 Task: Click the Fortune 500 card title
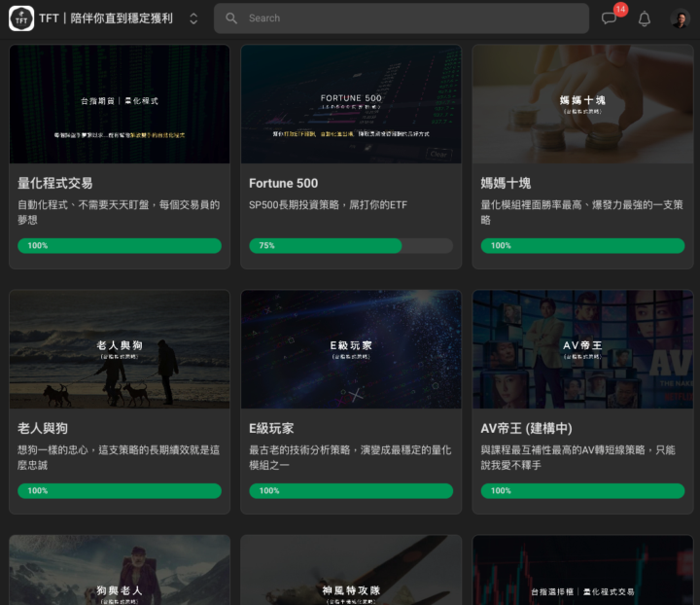coord(284,183)
